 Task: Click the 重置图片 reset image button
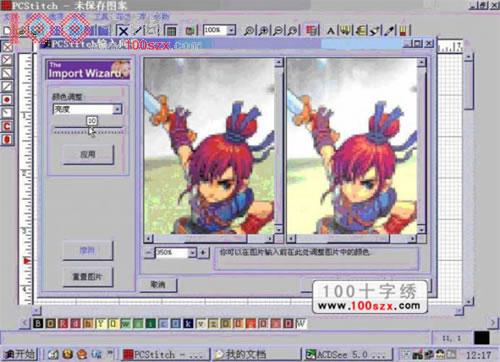pos(88,277)
